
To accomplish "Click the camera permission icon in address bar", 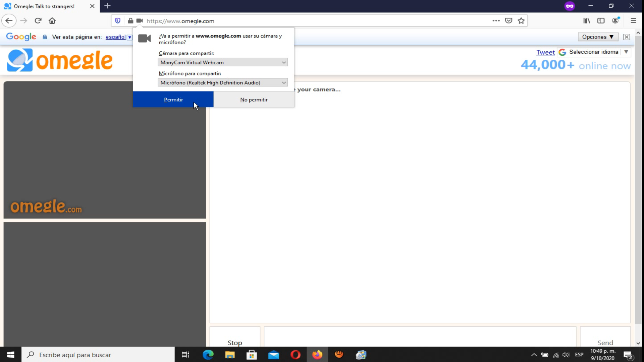I will [140, 21].
